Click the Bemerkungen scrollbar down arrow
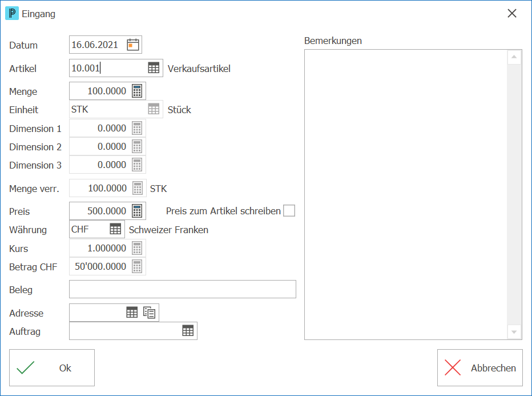Image resolution: width=532 pixels, height=396 pixels. pyautogui.click(x=514, y=332)
